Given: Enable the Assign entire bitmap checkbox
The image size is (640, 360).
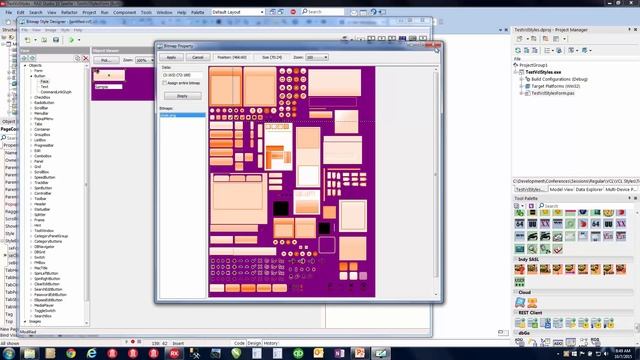Looking at the screenshot, I should point(164,83).
